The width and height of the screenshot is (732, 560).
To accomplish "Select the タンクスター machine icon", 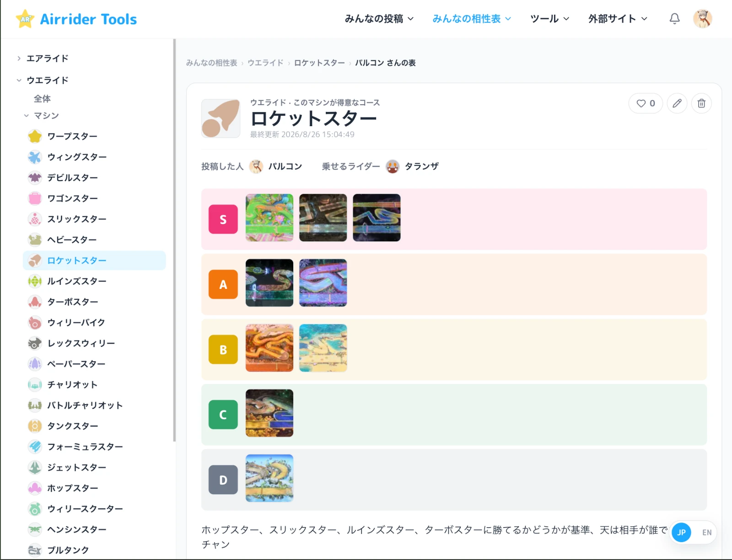I will (x=35, y=426).
